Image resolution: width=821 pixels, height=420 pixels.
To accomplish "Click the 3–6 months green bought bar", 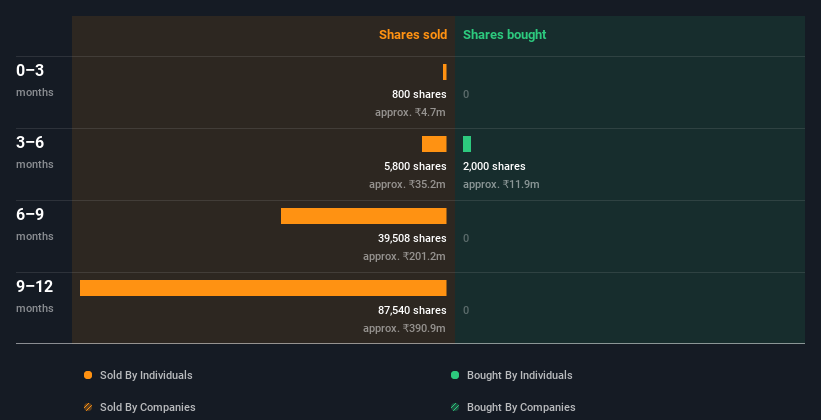I will coord(467,144).
